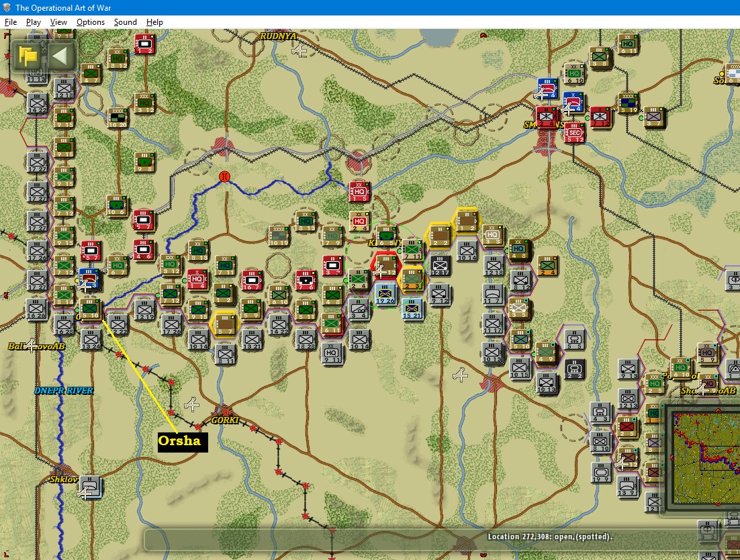
Task: Select the gray motorcycle counter 3 4
Action: coord(359,309)
